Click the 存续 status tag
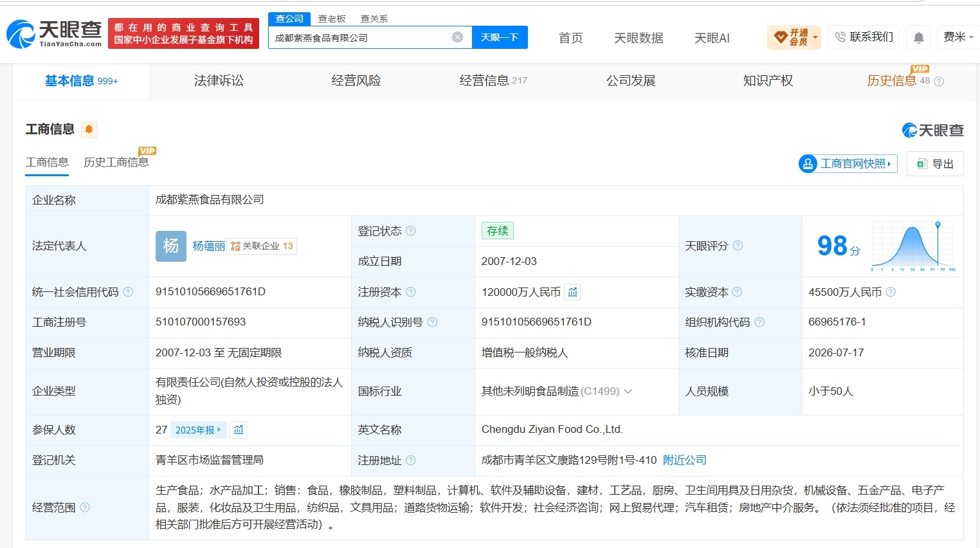The width and height of the screenshot is (980, 548). (498, 231)
